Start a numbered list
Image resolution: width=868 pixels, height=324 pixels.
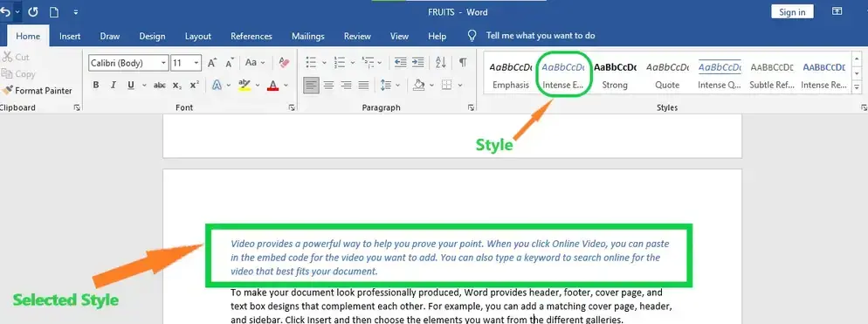[x=340, y=63]
